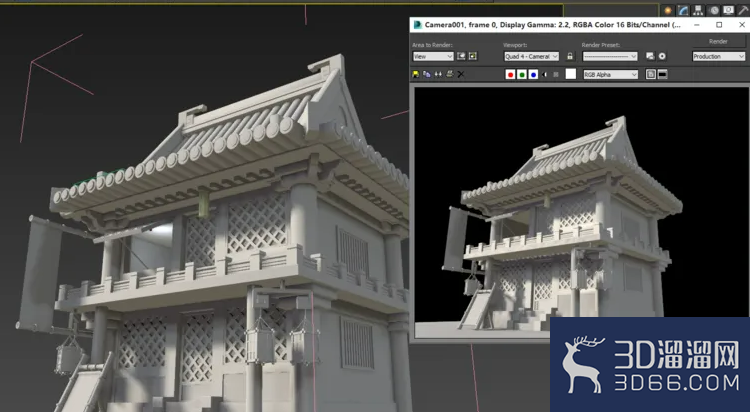Toggle the Red channel button
This screenshot has height=412, width=750.
[510, 75]
